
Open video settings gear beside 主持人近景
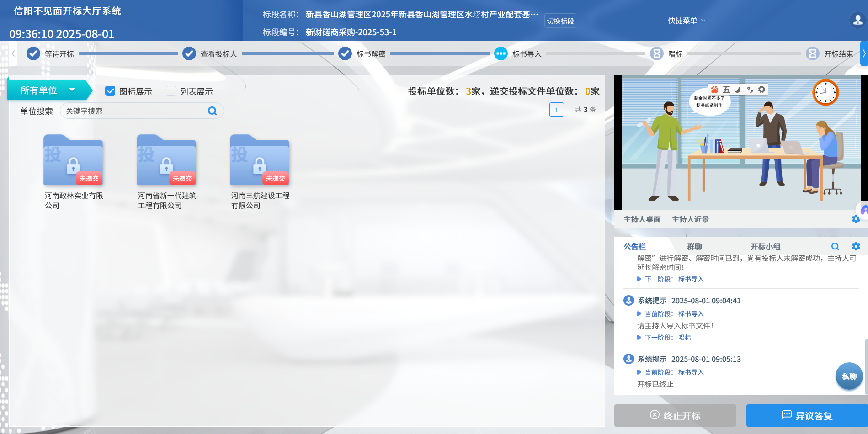[856, 219]
